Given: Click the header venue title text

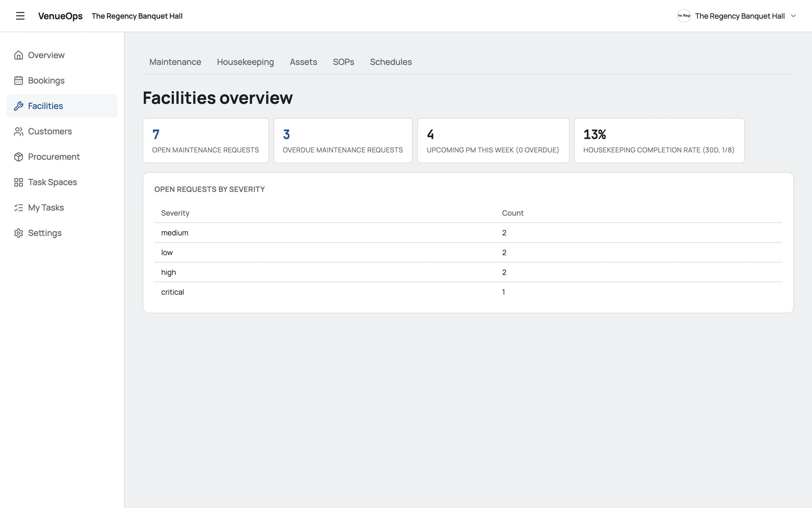Looking at the screenshot, I should coord(137,16).
